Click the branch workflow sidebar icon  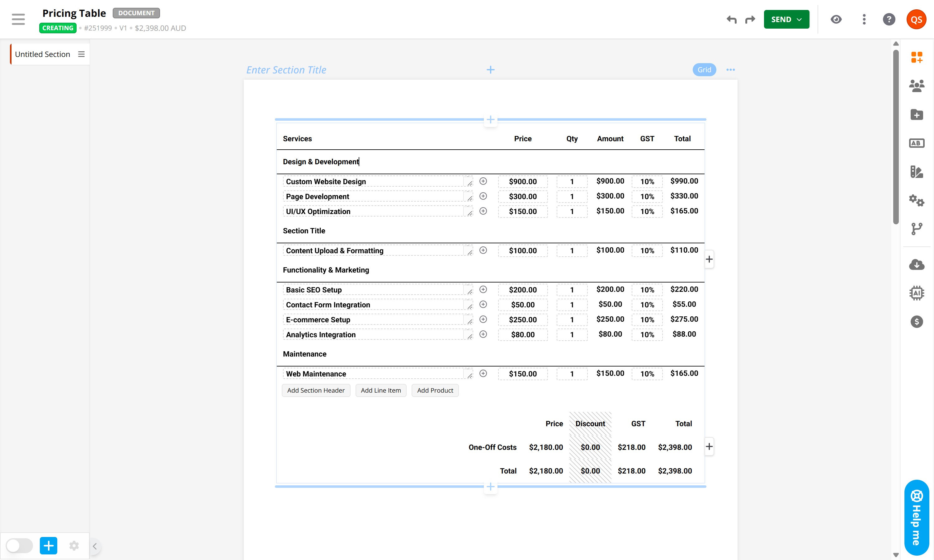tap(916, 229)
